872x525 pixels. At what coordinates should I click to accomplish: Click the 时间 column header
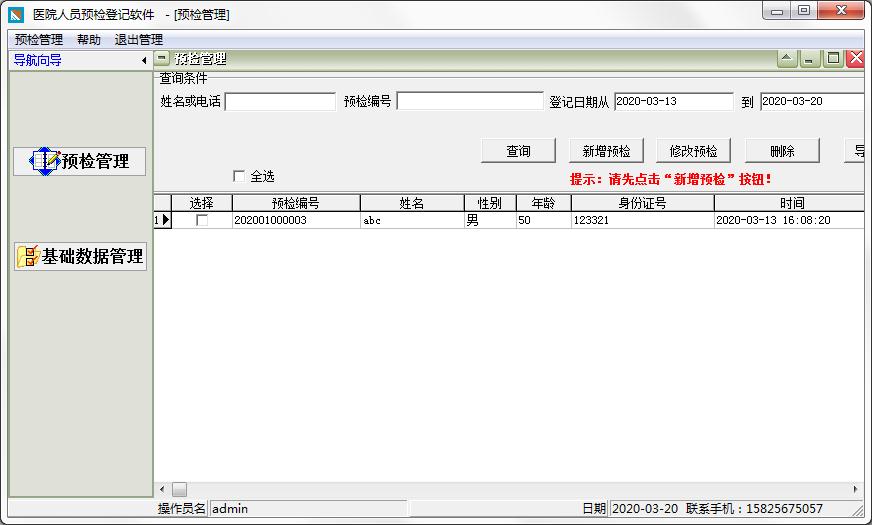(790, 203)
